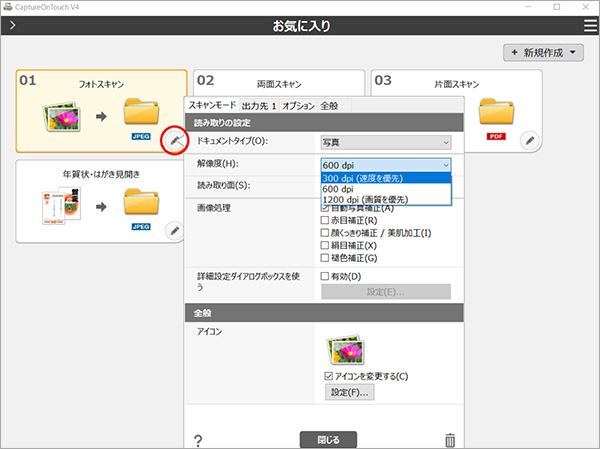This screenshot has height=449, width=600.
Task: Click the edit pencil on 片面スキャン card
Action: [x=530, y=140]
